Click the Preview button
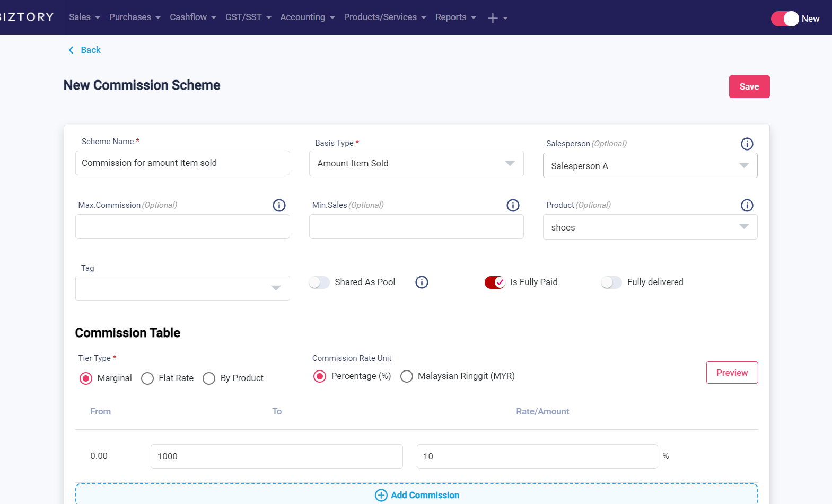Image resolution: width=832 pixels, height=504 pixels. (x=732, y=373)
